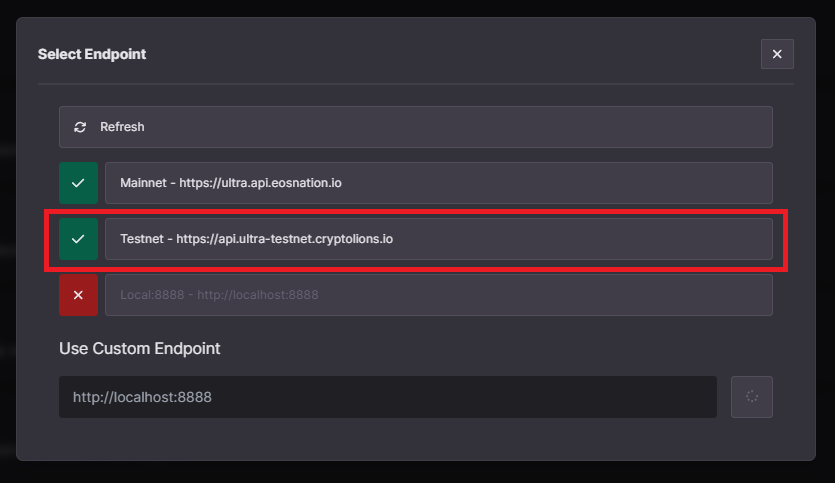The width and height of the screenshot is (835, 483).
Task: Click the loading spinner button beside custom endpoint
Action: pos(751,397)
